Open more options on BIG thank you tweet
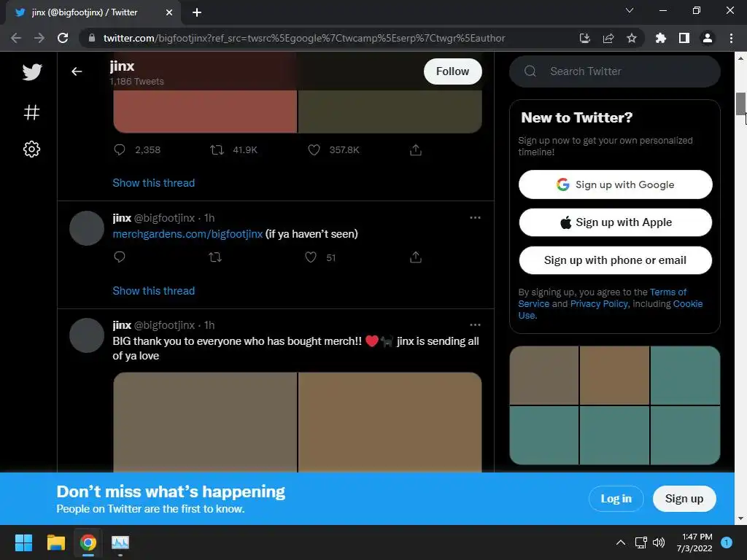Viewport: 747px width, 560px height. [x=475, y=324]
